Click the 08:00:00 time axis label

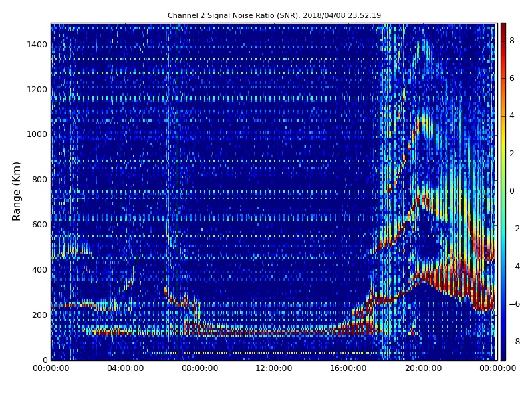click(200, 368)
